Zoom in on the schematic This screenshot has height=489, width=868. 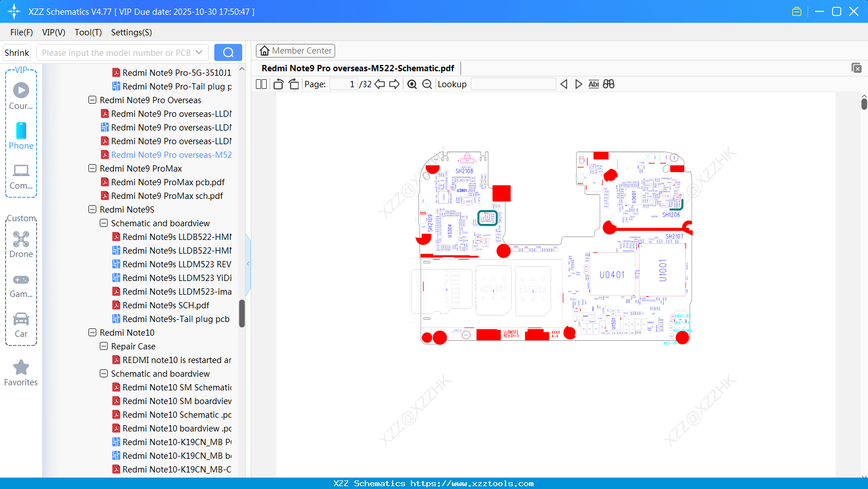(x=412, y=84)
